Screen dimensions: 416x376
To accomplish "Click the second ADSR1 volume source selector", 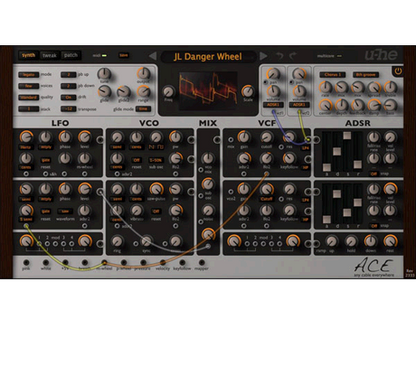I will point(299,105).
